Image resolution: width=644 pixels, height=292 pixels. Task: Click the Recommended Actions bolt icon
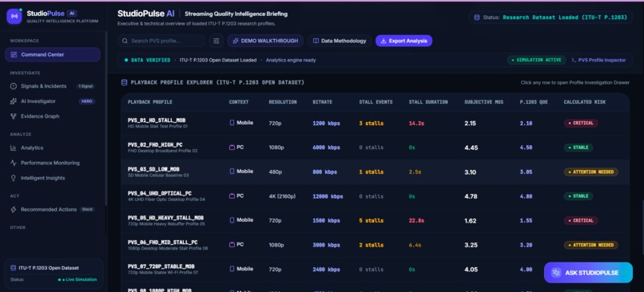tap(13, 210)
